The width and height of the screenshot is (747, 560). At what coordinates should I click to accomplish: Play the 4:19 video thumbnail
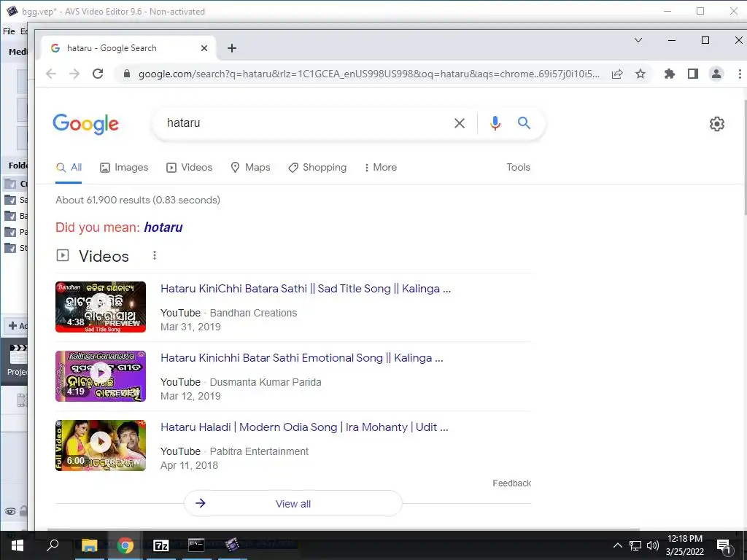click(x=101, y=376)
